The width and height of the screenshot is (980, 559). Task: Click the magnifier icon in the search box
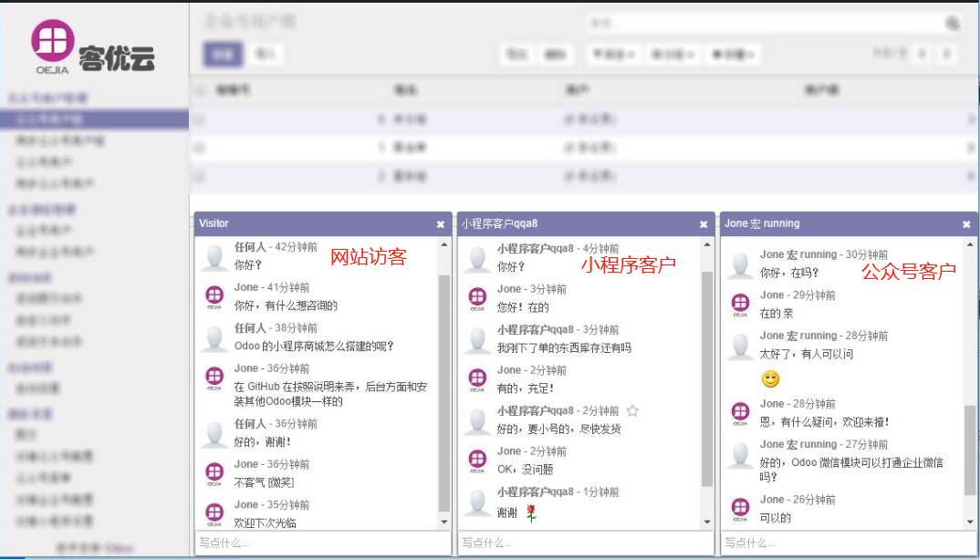[952, 24]
